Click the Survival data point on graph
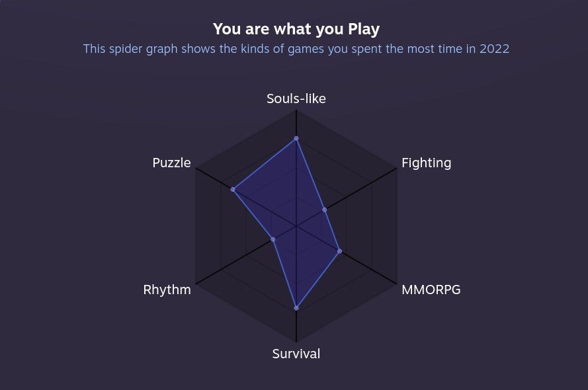The image size is (588, 390). 296,308
